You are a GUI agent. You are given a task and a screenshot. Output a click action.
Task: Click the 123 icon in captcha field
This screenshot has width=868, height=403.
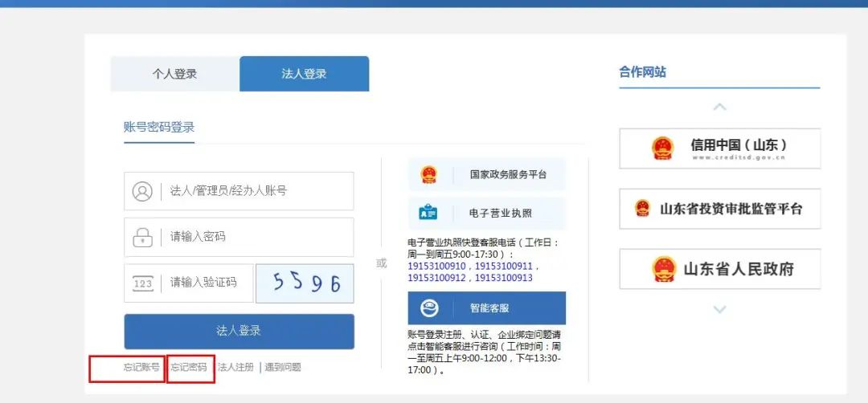coord(142,283)
